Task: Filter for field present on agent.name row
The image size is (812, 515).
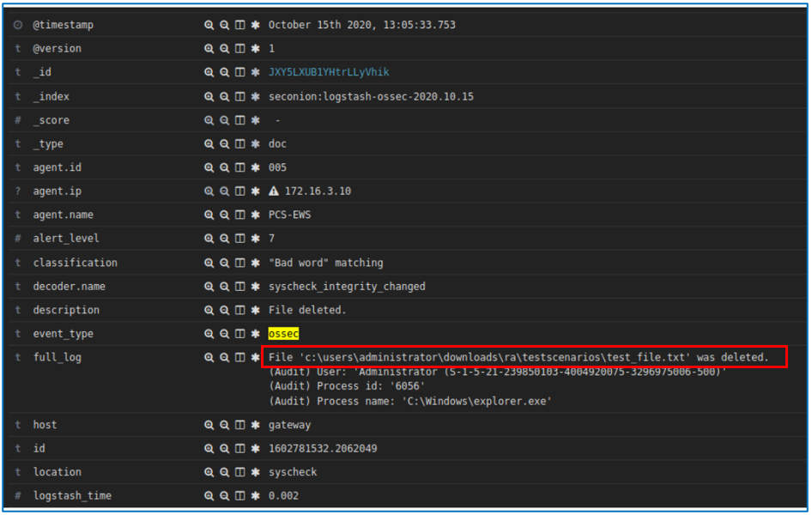Action: click(x=255, y=215)
